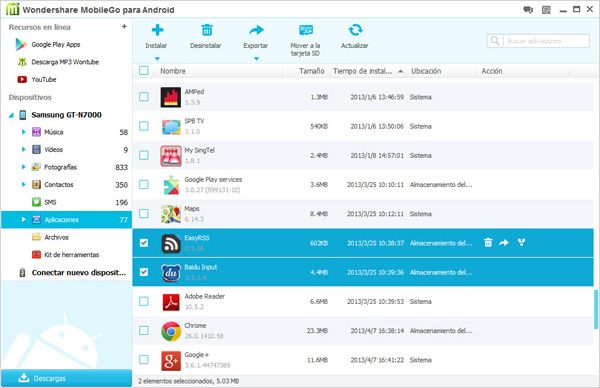The height and width of the screenshot is (388, 600).
Task: Add online resource with plus icon
Action: coord(124,26)
